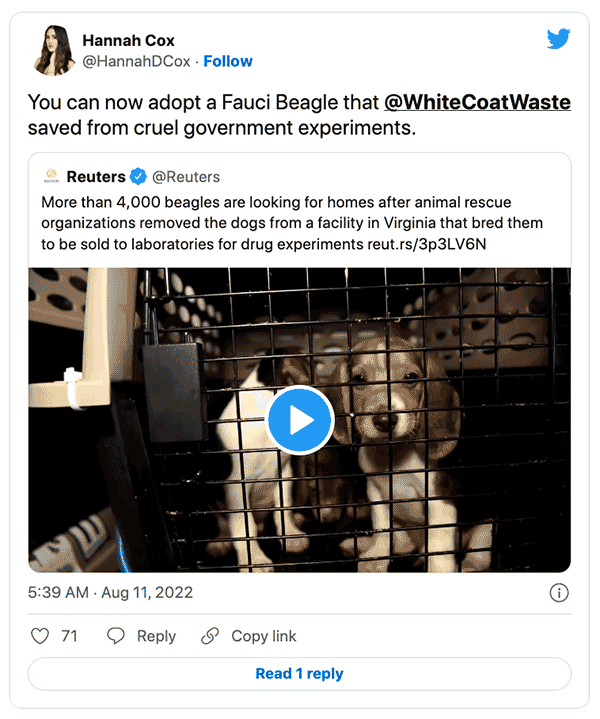This screenshot has height=719, width=600.
Task: Click the Hannah Cox display name
Action: (x=128, y=41)
